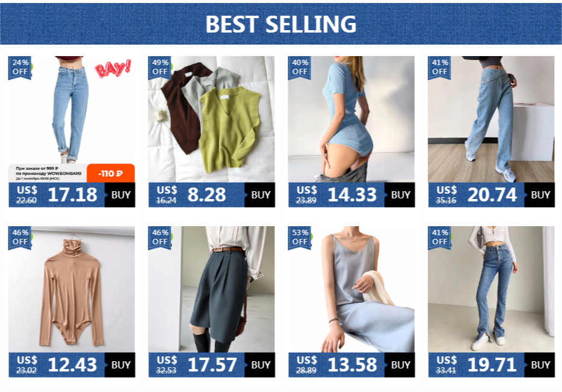Open the dark pleated skirt product image
The image size is (562, 392).
[212, 289]
